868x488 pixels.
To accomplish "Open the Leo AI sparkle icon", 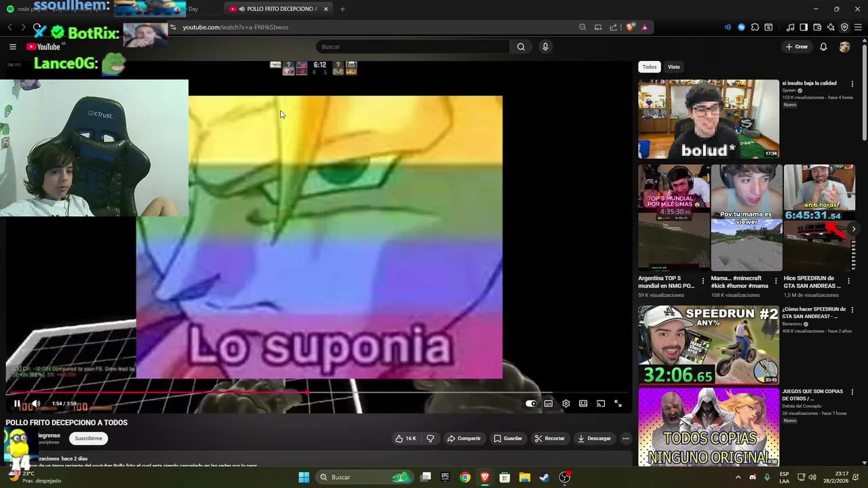I will [831, 27].
